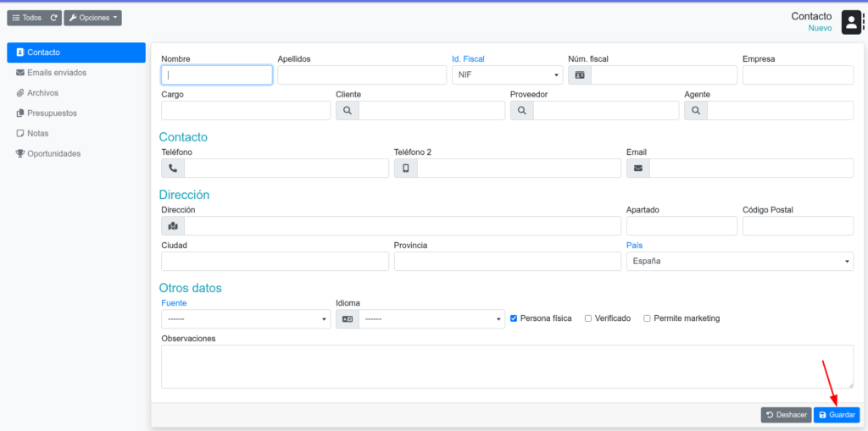The height and width of the screenshot is (431, 868).
Task: Click the search icon in Agente field
Action: click(x=696, y=110)
